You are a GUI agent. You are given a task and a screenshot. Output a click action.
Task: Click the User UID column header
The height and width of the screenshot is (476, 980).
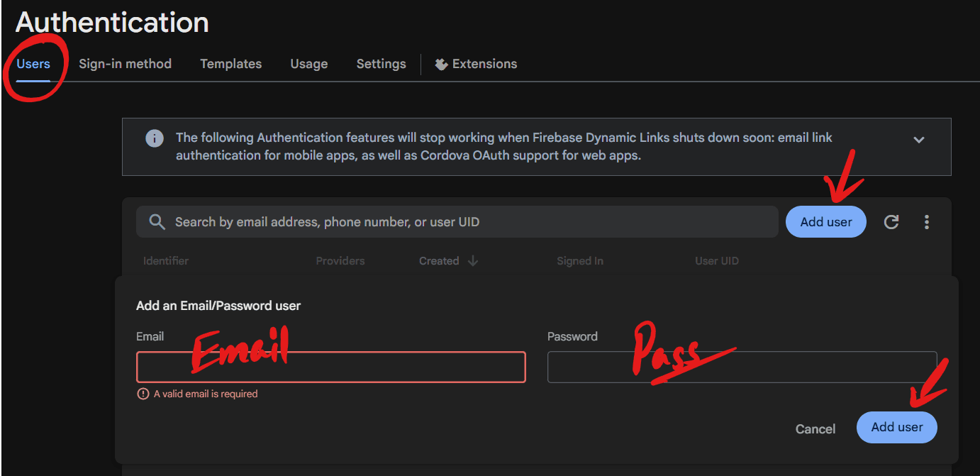717,261
